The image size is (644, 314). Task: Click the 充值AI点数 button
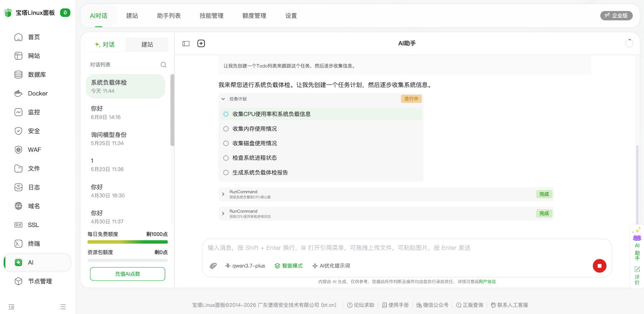(128, 274)
